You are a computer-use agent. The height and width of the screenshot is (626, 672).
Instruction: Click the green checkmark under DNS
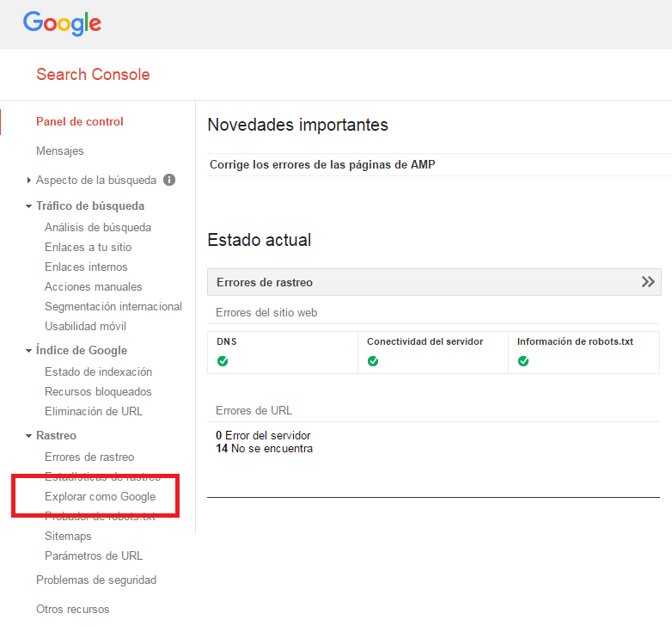coord(223,361)
